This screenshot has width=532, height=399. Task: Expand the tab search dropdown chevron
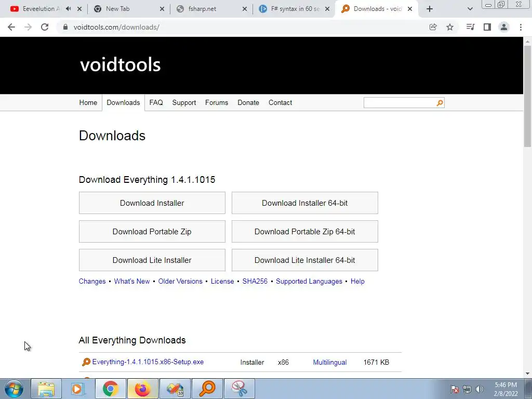pos(470,9)
